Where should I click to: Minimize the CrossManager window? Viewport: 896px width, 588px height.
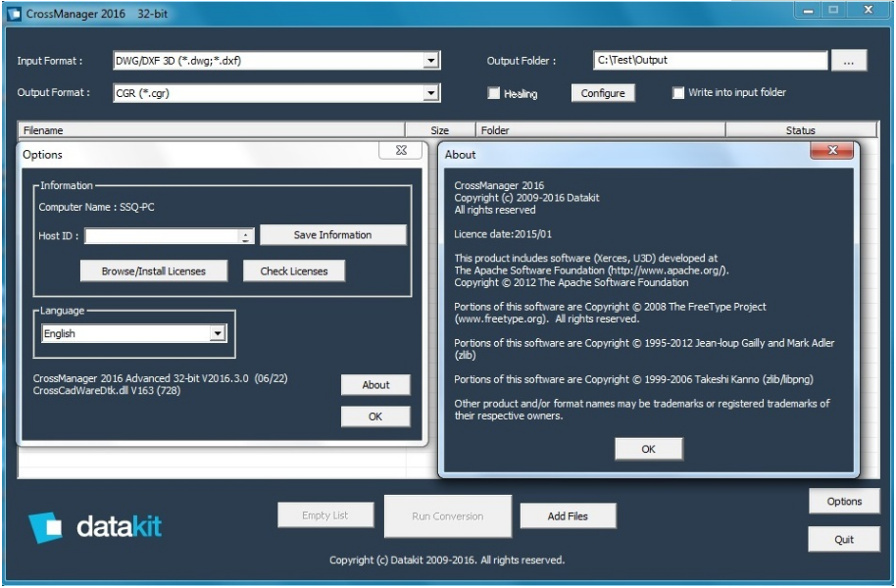click(x=808, y=10)
